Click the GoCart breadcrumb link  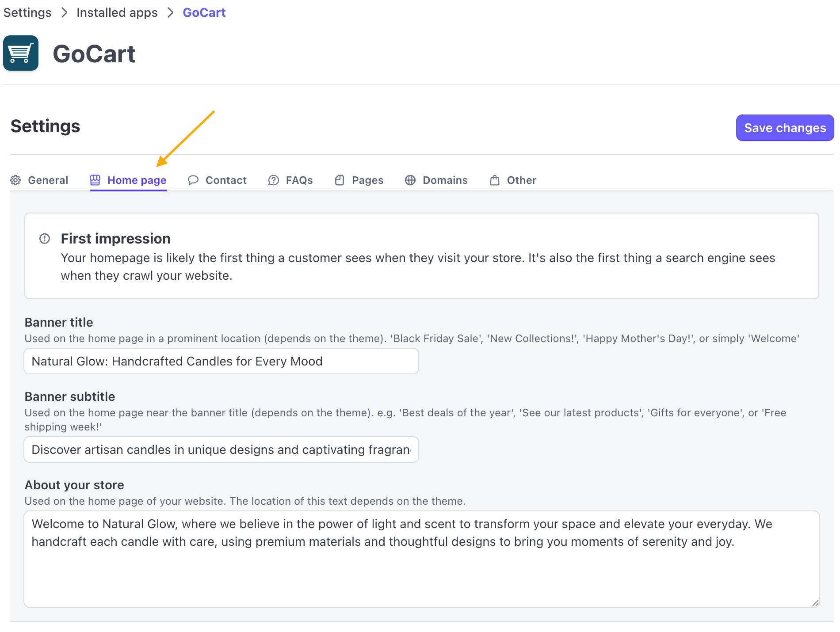tap(204, 12)
